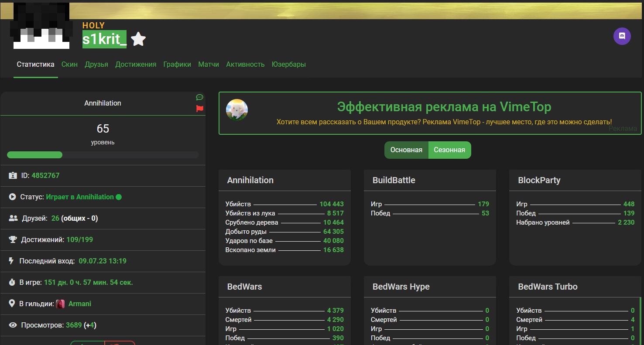
Task: Open the green comment bubble icon
Action: pos(199,97)
